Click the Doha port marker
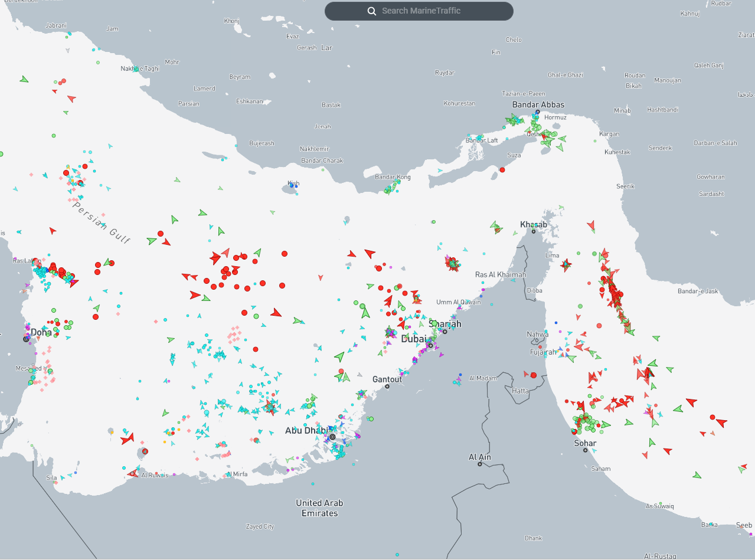755x560 pixels. pos(26,339)
